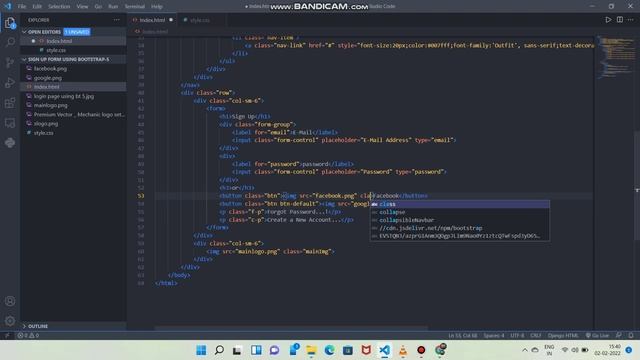Click the VLC media player taskbar icon
This screenshot has width=640, height=360.
[403, 350]
